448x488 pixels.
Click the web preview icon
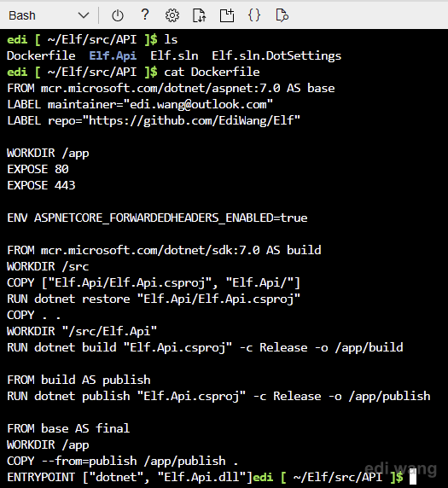pos(282,15)
